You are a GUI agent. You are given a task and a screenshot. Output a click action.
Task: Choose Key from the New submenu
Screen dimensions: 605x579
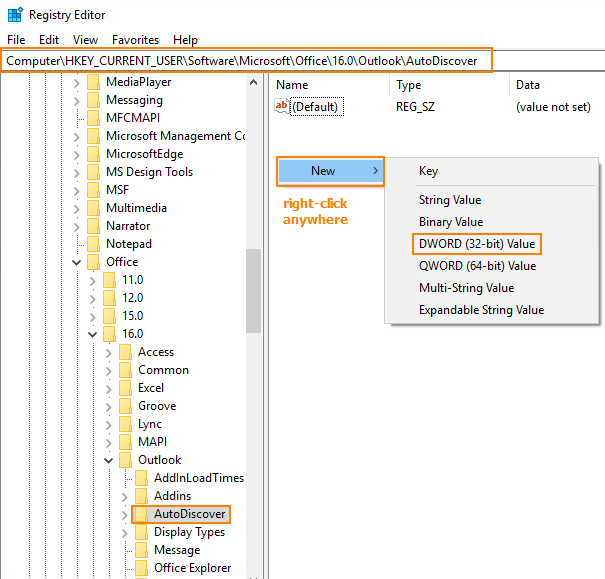[x=428, y=171]
